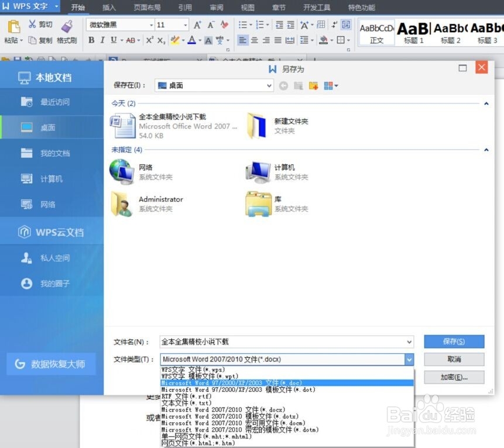The width and height of the screenshot is (504, 448).
Task: Open the 加密 options
Action: 455,377
